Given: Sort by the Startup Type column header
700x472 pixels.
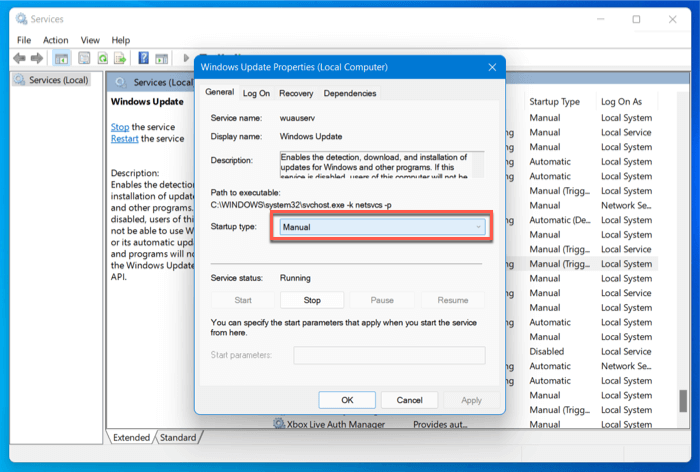Looking at the screenshot, I should [x=554, y=102].
